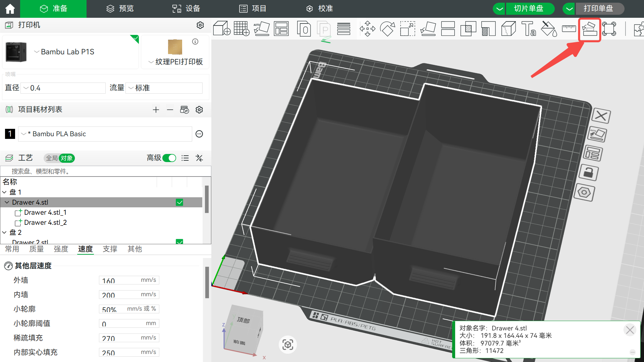This screenshot has width=644, height=362.
Task: Select Drawer 4.stl_1 part in tree
Action: coord(45,212)
